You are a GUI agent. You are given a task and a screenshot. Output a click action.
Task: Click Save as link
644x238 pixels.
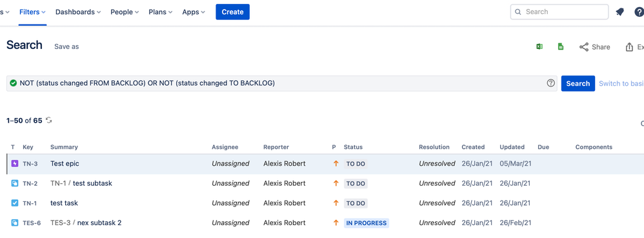[66, 47]
